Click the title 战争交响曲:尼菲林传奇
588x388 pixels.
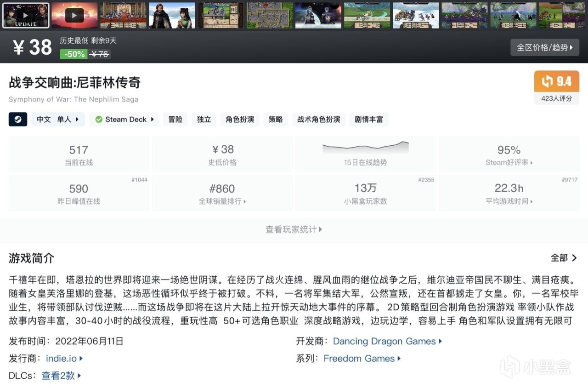74,82
